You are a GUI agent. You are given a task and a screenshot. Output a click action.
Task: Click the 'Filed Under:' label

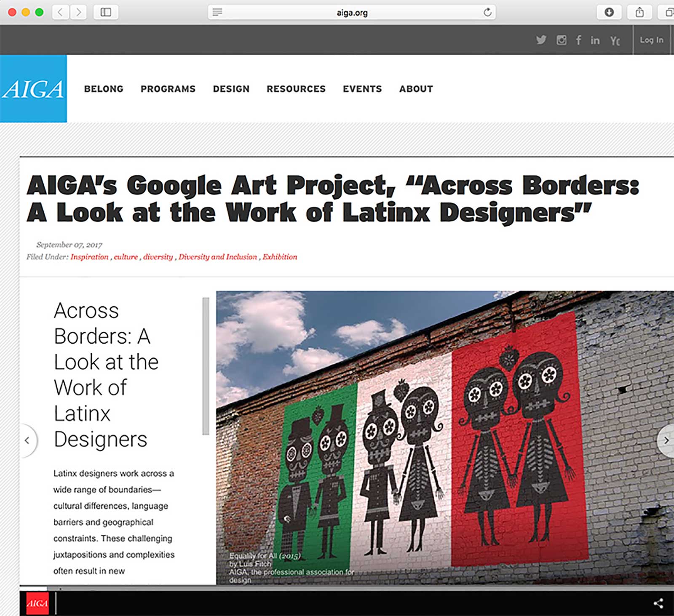coord(47,257)
